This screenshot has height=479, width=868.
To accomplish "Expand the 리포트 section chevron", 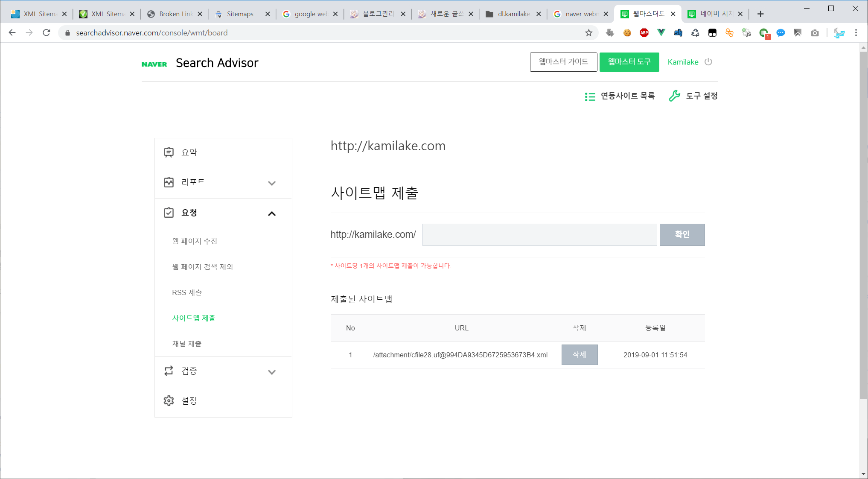I will pos(271,183).
